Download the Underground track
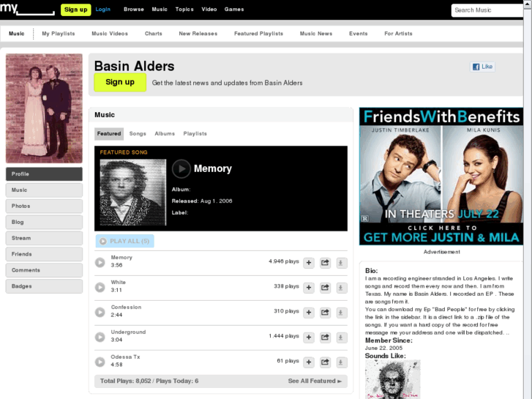Viewport: 532px width, 399px height. click(341, 337)
